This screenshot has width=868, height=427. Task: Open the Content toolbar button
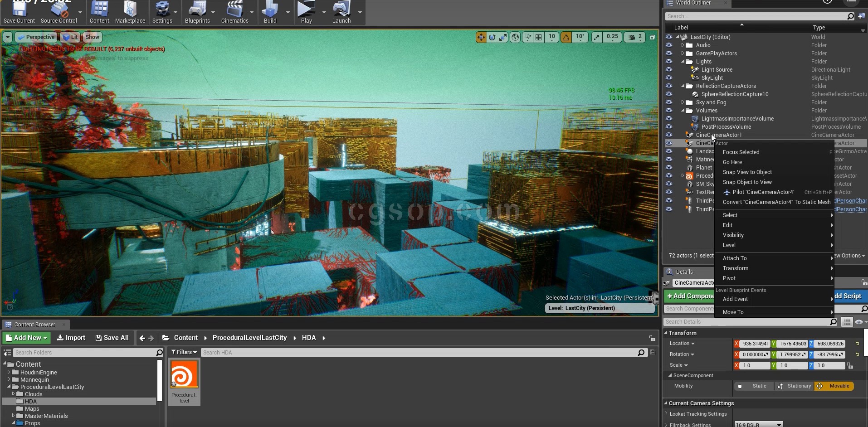(99, 12)
